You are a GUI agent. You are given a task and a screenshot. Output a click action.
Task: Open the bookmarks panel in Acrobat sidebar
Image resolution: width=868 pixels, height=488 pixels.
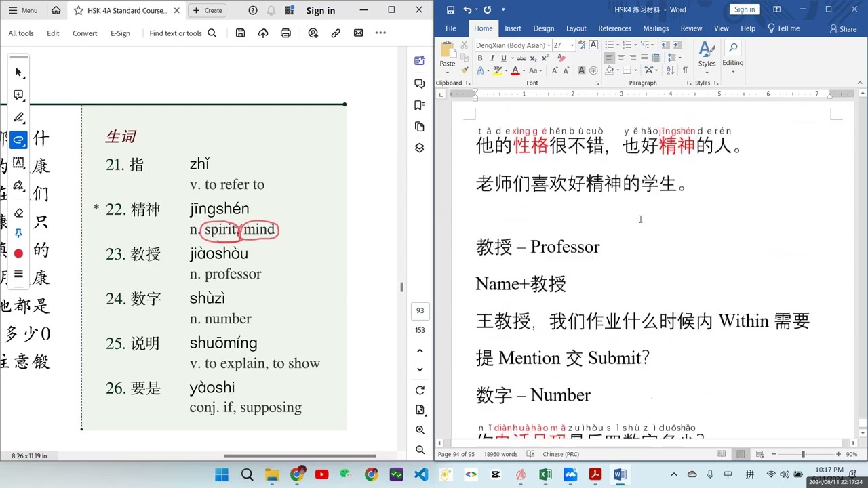(x=419, y=105)
